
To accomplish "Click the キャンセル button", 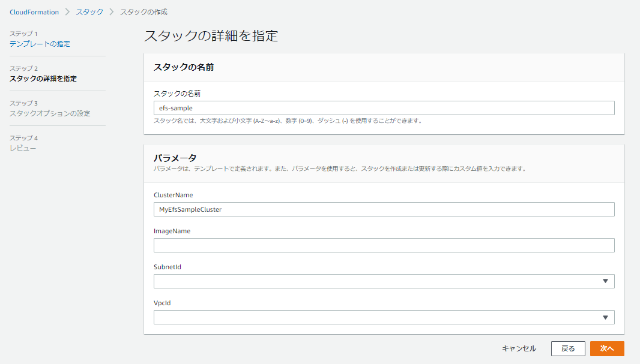I will pos(519,348).
